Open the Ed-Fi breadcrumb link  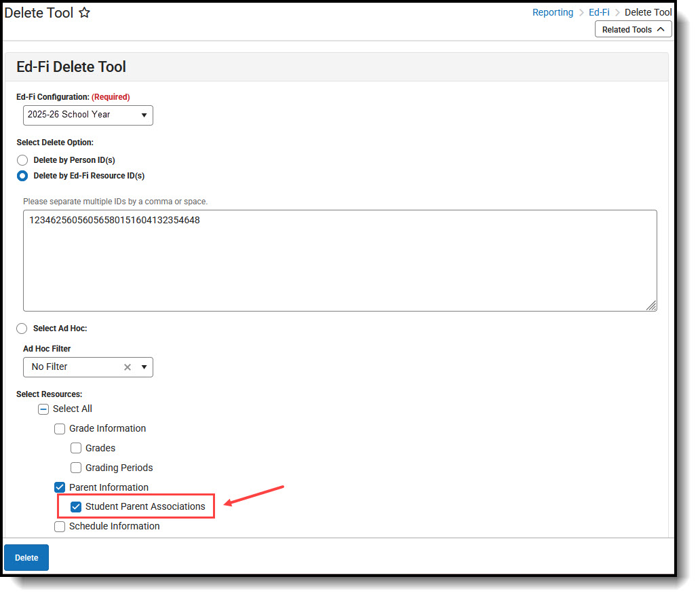point(599,12)
